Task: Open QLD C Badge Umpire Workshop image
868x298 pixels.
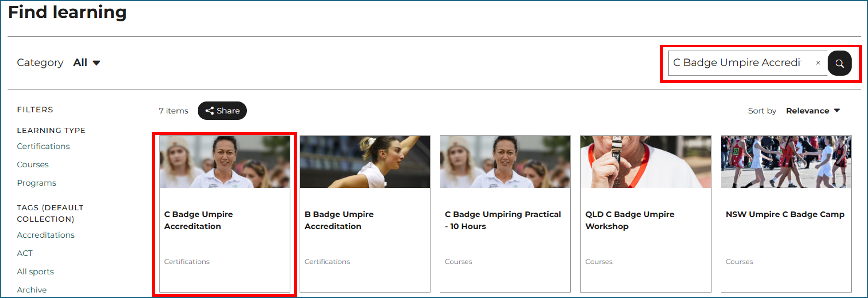Action: coord(646,162)
